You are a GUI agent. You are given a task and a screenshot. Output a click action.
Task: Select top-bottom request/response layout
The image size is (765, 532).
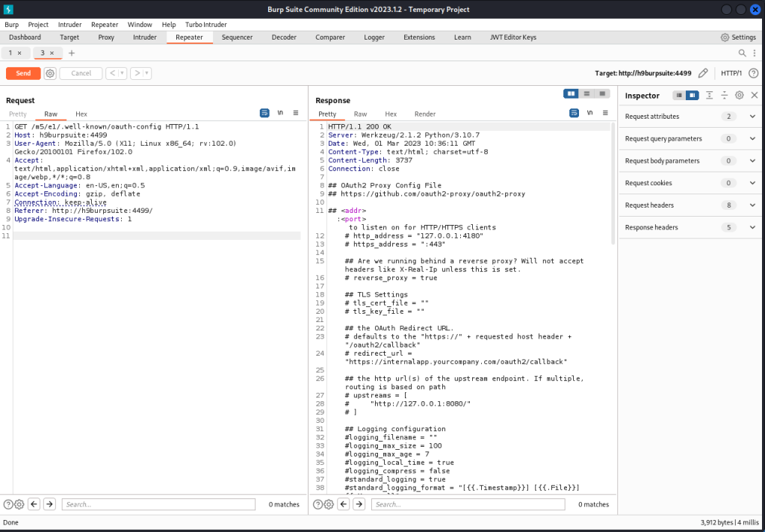point(587,93)
